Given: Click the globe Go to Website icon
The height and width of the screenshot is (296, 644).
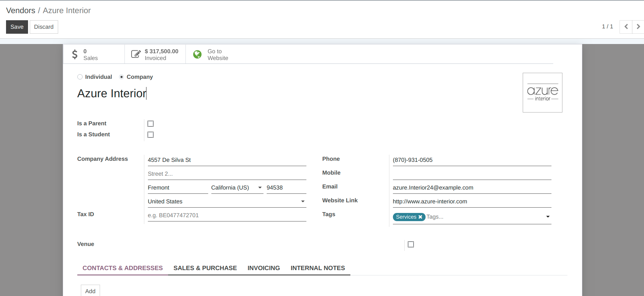Looking at the screenshot, I should click(197, 54).
